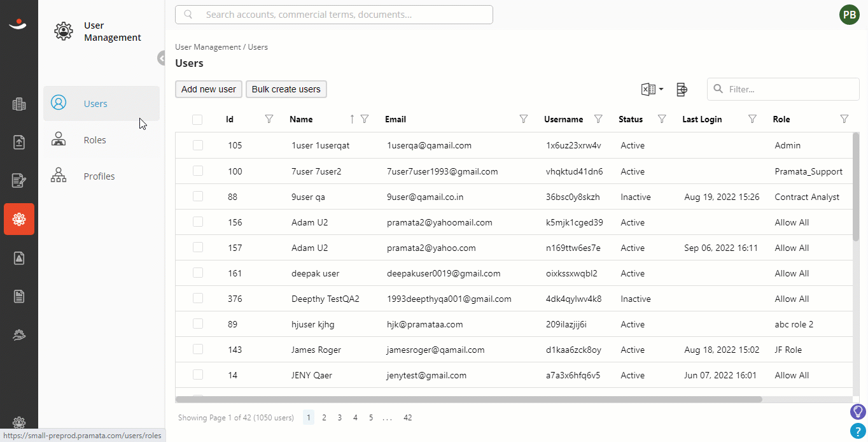Screen dimensions: 868x442
Task: Check the row for hjuser kjhg
Action: click(198, 324)
